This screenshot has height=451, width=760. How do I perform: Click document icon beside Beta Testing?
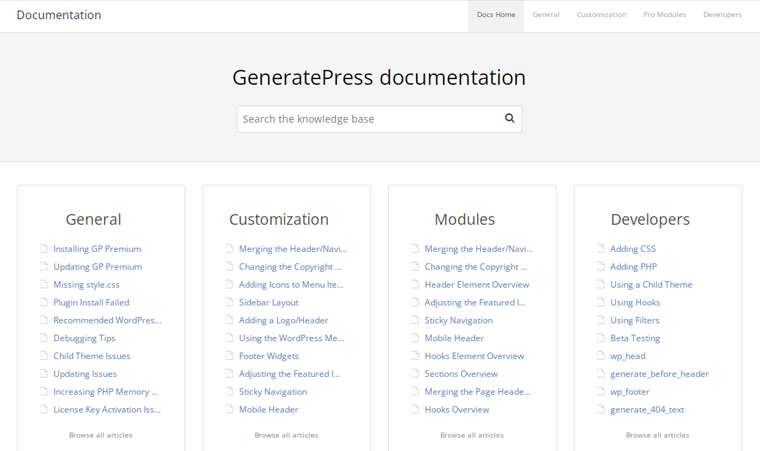pyautogui.click(x=601, y=338)
